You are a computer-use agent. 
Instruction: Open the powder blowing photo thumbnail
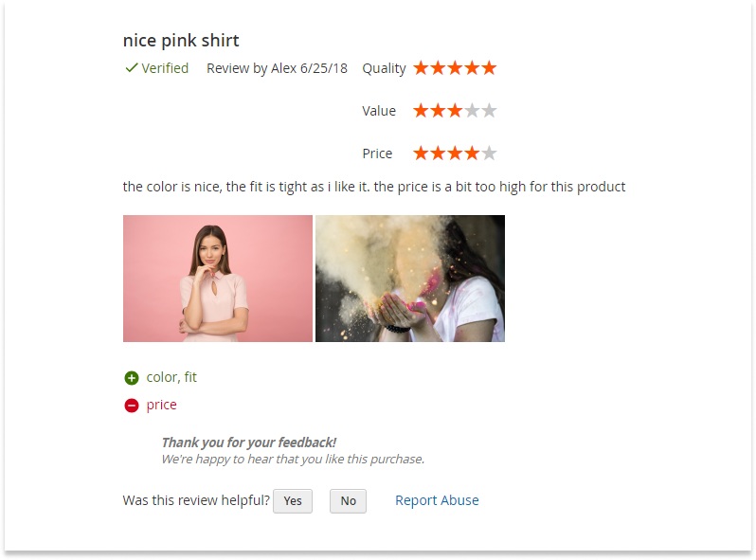coord(410,279)
